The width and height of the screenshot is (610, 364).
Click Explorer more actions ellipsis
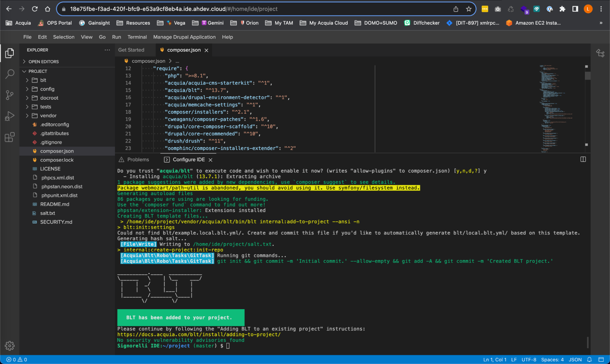(107, 50)
